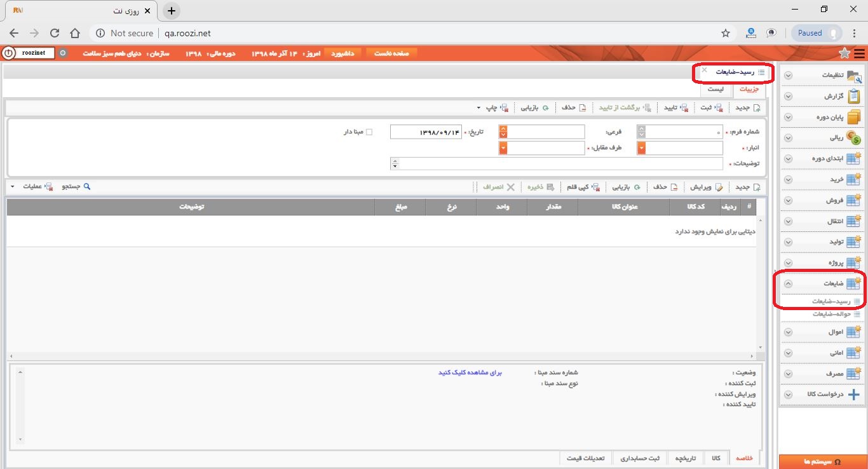Open the اموال sidebar icon
Viewport: 868px width, 469px height.
(x=853, y=332)
